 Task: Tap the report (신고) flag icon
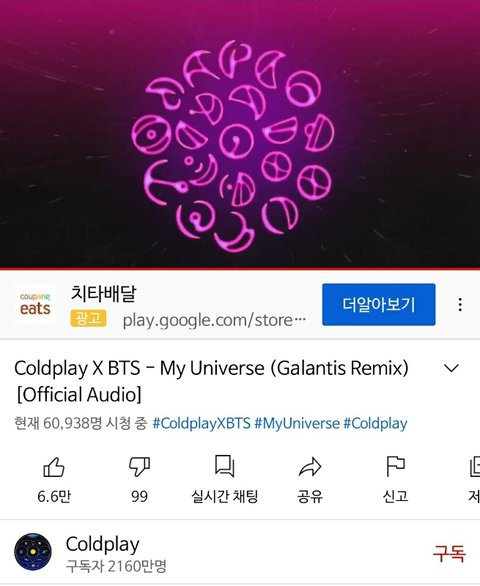point(395,466)
